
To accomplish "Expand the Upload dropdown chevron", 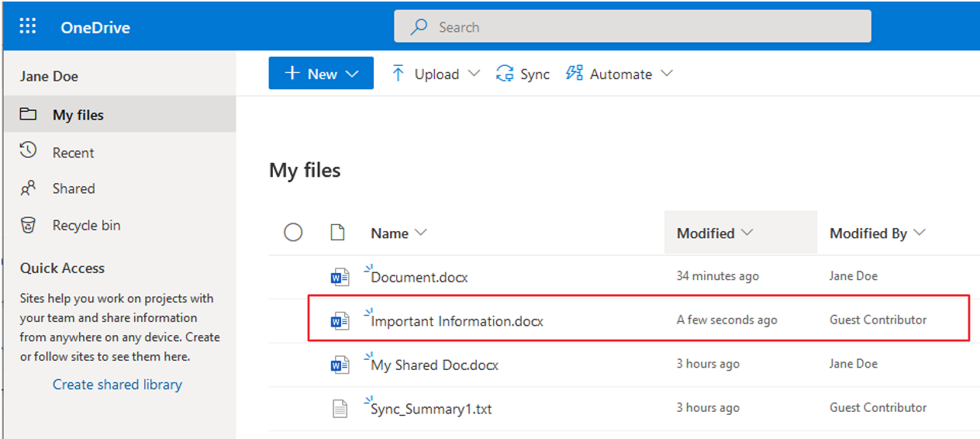I will tap(474, 74).
